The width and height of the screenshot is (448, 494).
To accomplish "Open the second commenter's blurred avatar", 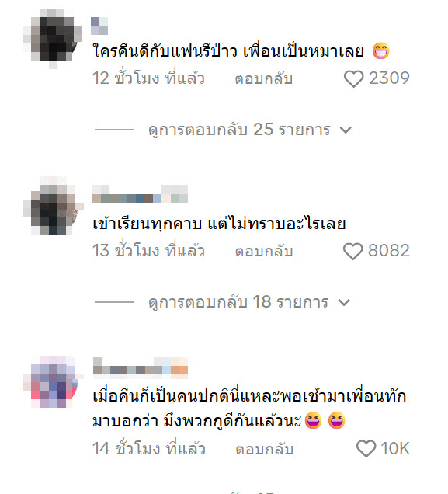I will 53,206.
